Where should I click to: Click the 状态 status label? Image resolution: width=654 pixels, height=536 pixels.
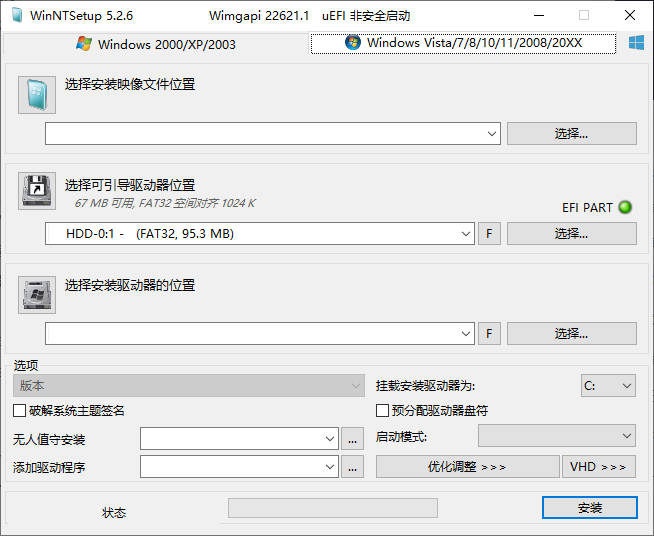click(x=114, y=513)
